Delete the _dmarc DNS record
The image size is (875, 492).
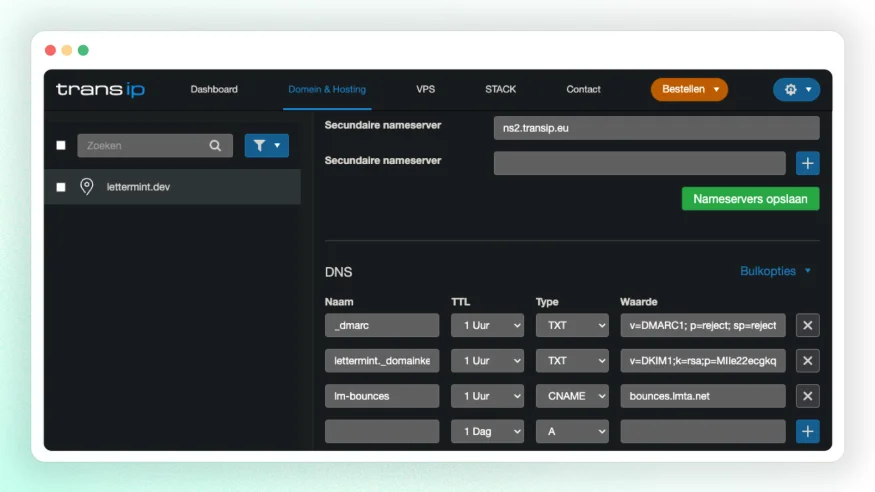(x=807, y=325)
